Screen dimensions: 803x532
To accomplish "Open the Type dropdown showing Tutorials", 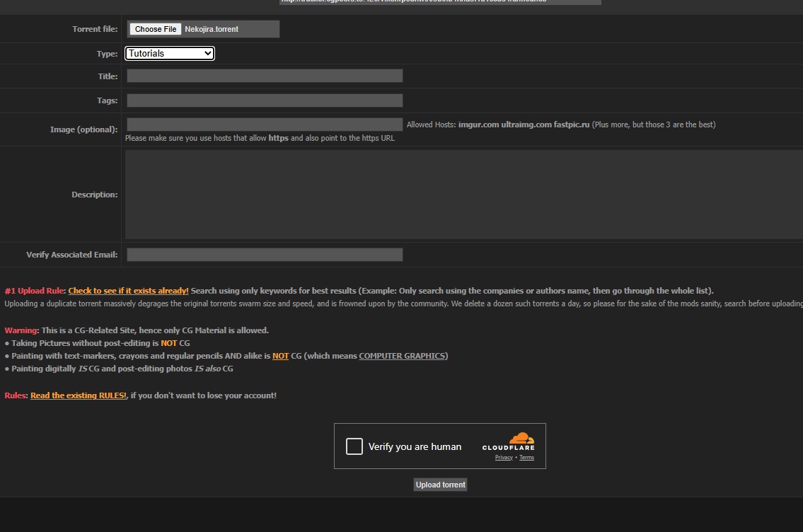I will pyautogui.click(x=170, y=53).
